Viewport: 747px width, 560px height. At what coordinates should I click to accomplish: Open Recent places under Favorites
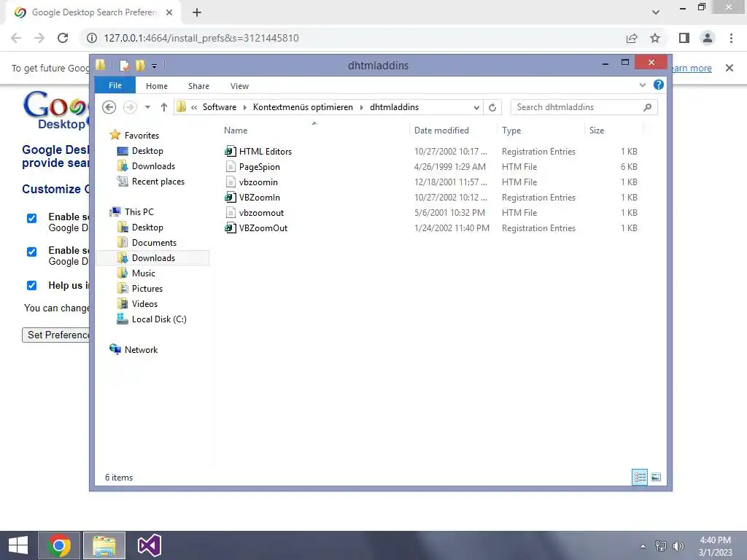tap(158, 182)
